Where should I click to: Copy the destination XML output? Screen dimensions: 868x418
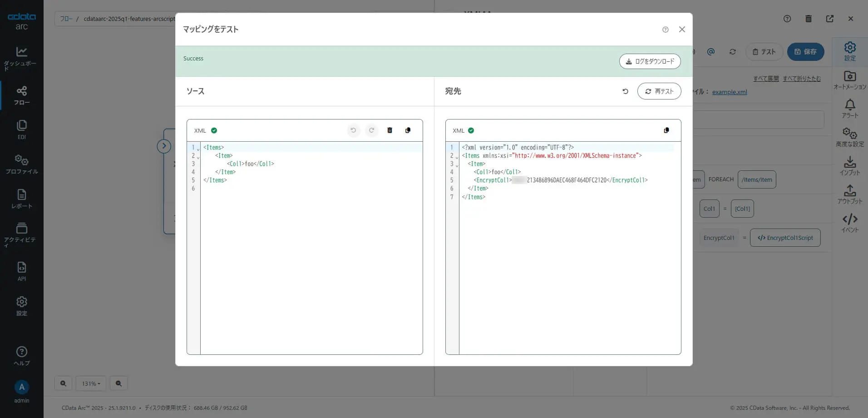click(x=666, y=130)
